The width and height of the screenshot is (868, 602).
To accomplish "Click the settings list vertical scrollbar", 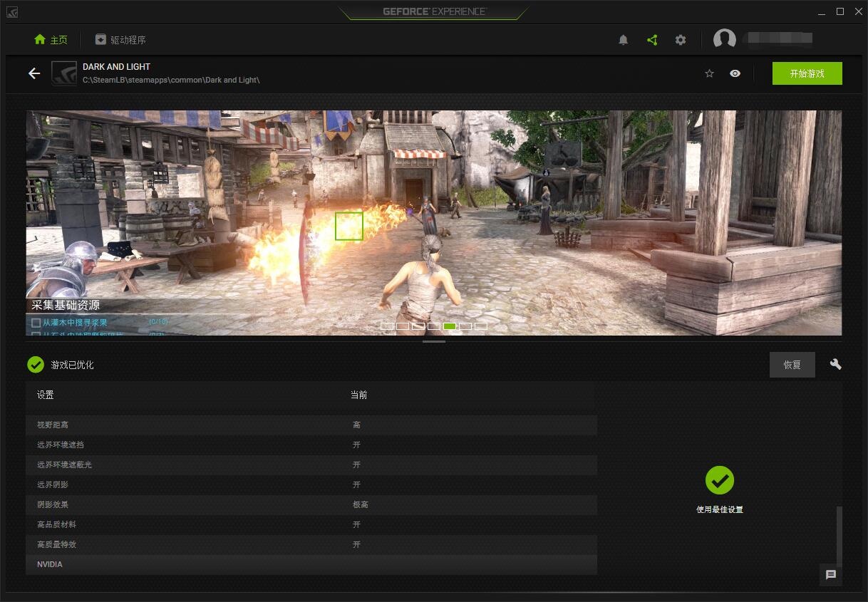I will [x=839, y=534].
